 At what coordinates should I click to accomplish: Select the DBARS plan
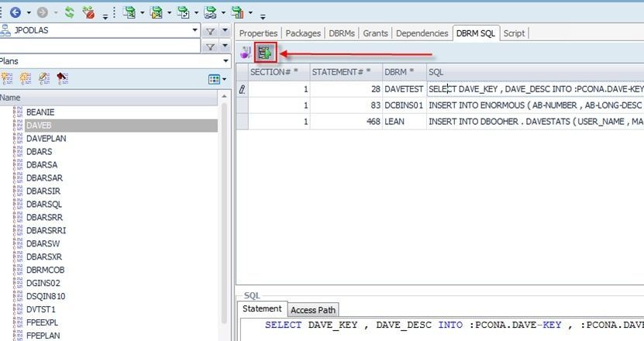tap(39, 152)
